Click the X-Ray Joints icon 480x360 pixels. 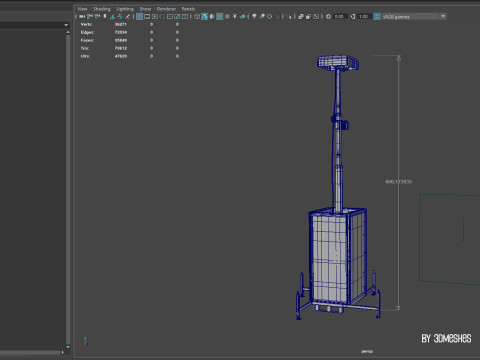[316, 16]
